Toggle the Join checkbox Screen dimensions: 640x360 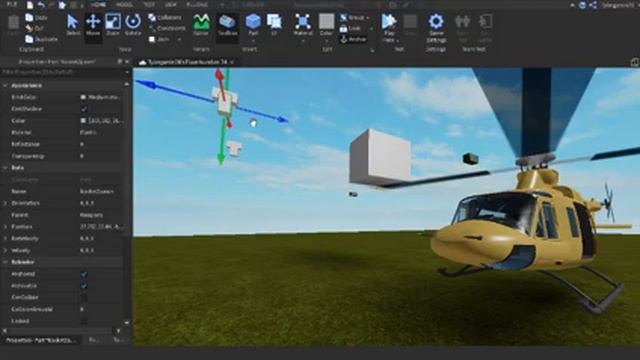click(152, 40)
